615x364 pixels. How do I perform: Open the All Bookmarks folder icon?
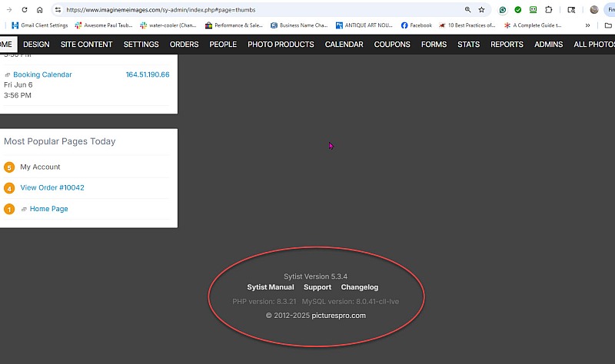point(608,25)
